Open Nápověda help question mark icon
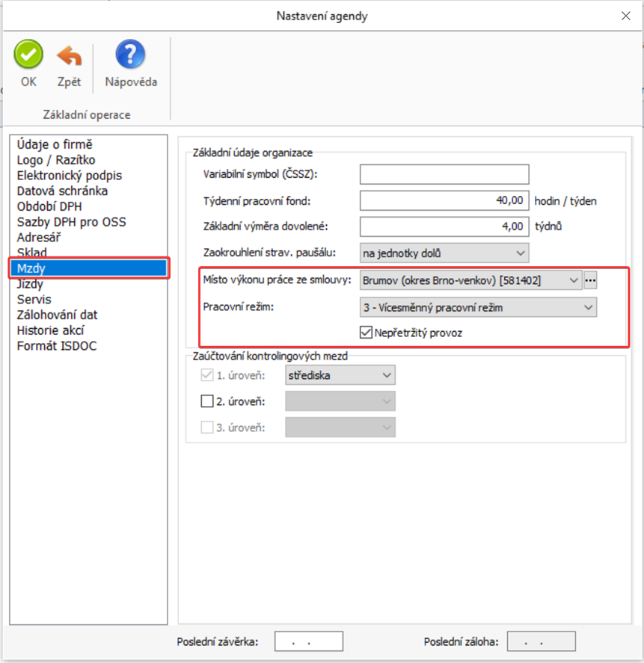The height and width of the screenshot is (663, 644). 130,56
